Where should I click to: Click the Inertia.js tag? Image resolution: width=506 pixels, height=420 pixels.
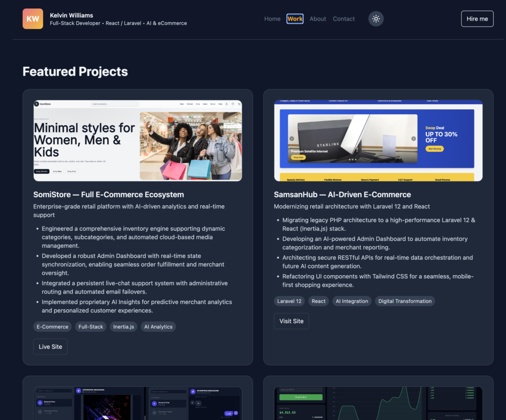[124, 327]
